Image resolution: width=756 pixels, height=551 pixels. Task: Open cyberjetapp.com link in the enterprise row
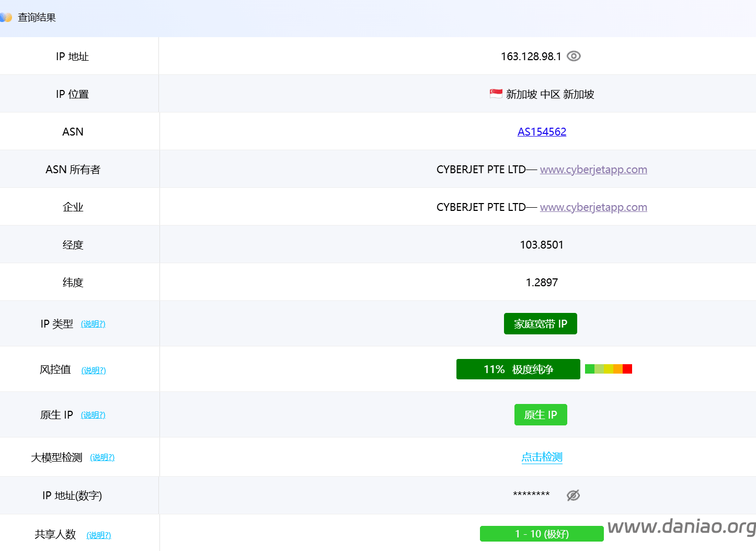pyautogui.click(x=593, y=207)
